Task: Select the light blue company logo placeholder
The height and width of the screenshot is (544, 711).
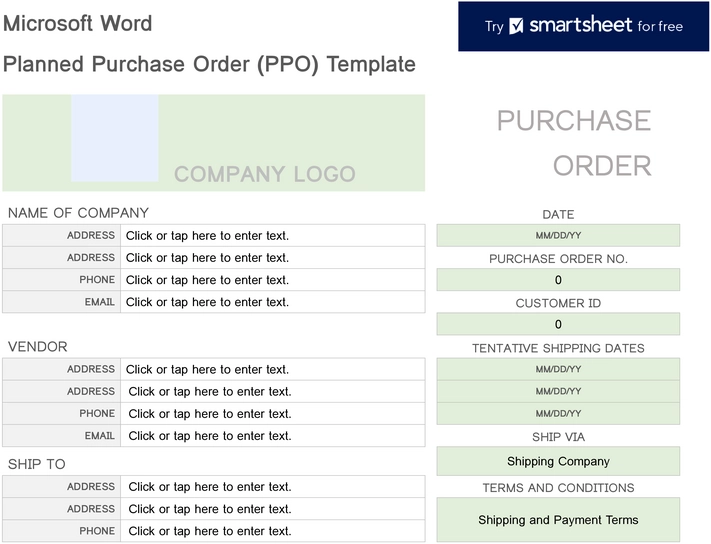Action: click(114, 138)
